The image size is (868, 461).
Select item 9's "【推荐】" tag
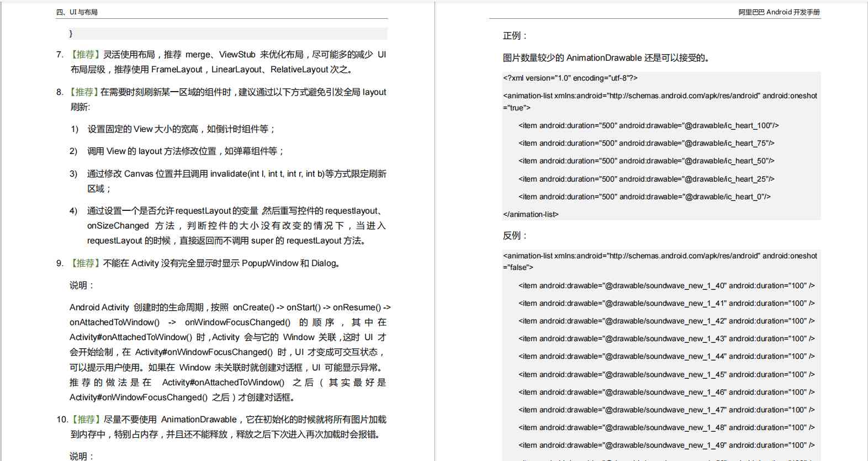click(x=84, y=263)
